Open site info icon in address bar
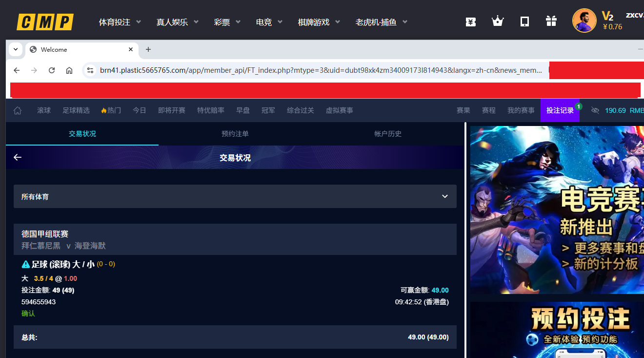 click(90, 70)
